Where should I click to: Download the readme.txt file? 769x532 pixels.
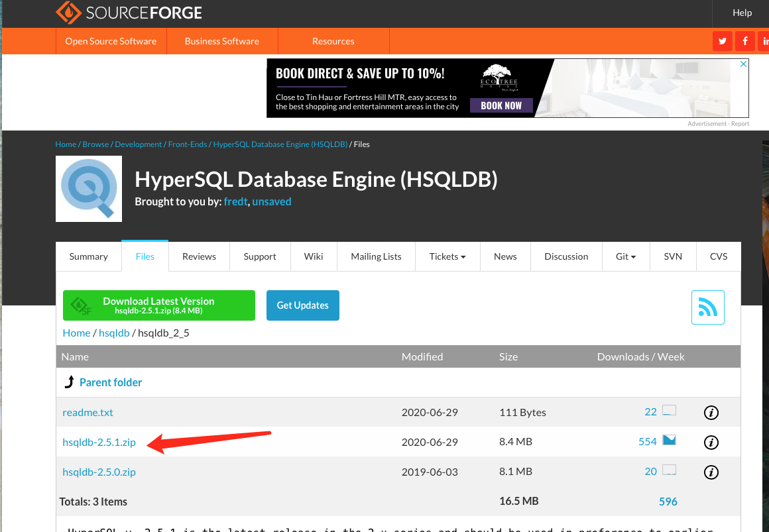[x=88, y=412]
